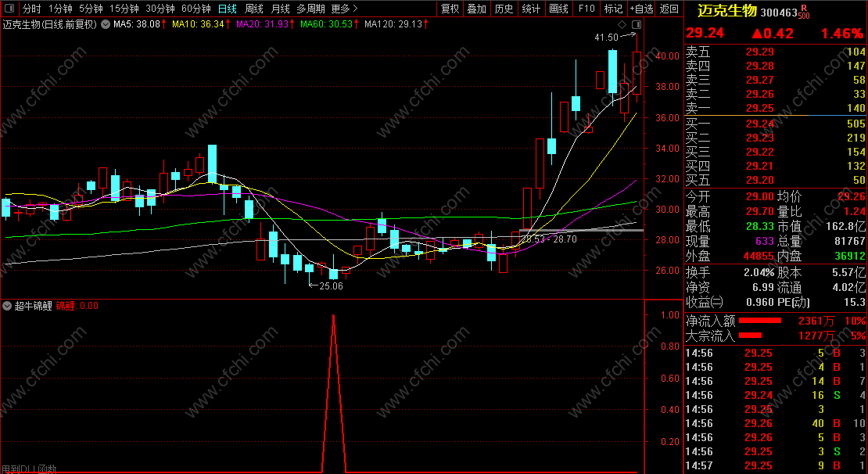Toggle the right panel icon beside diamond
Image resolution: width=868 pixels, height=474 pixels.
[636, 24]
